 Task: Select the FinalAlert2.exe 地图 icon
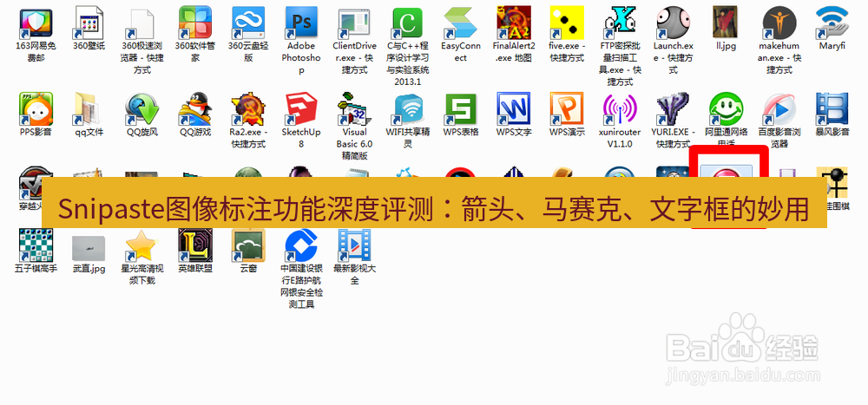[514, 23]
